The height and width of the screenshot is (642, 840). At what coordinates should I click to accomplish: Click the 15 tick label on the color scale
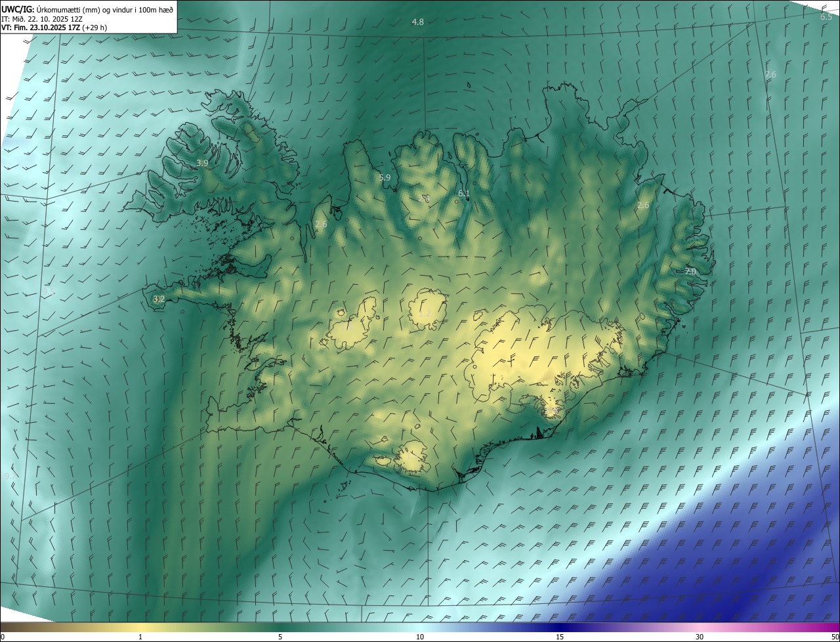point(560,637)
